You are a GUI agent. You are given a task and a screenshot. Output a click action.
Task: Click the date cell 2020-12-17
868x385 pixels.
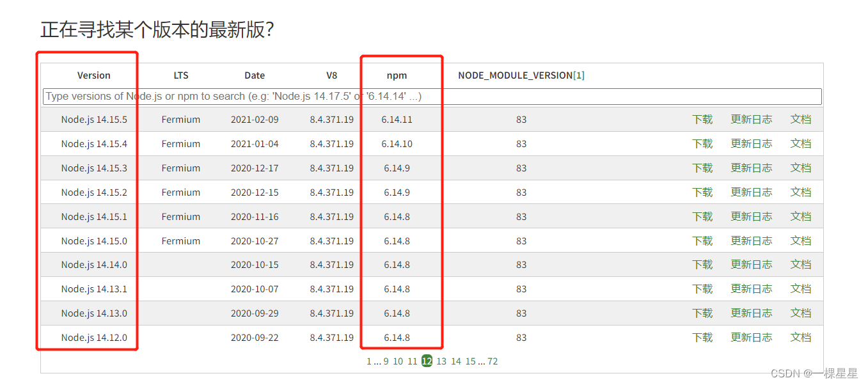tap(255, 168)
